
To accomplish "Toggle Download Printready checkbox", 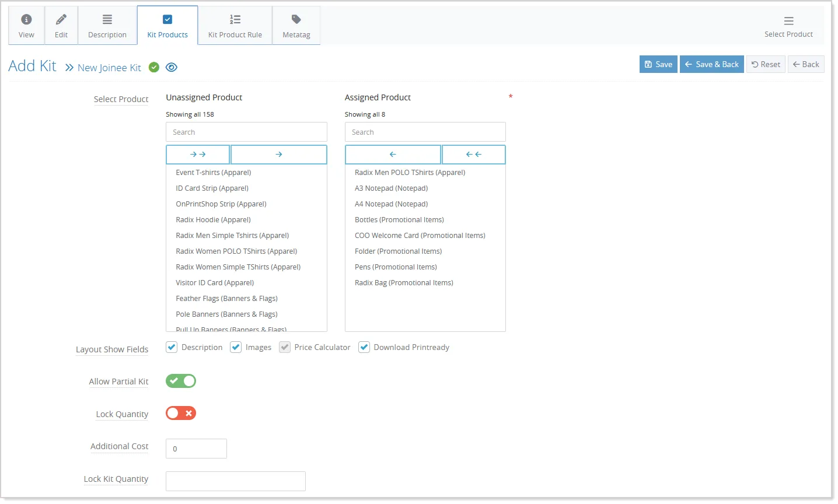I will tap(364, 347).
